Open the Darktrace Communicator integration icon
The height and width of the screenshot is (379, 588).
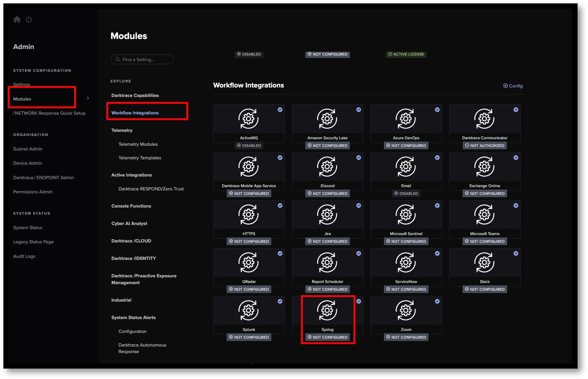[x=484, y=119]
